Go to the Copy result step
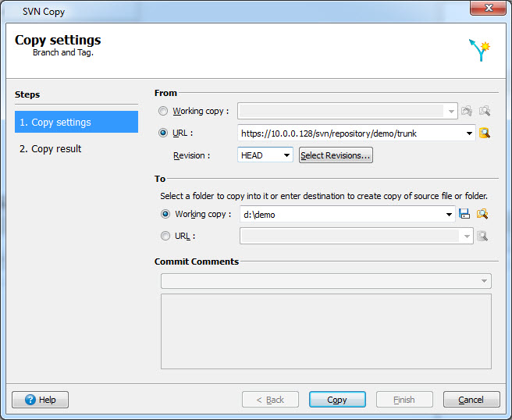 point(51,149)
